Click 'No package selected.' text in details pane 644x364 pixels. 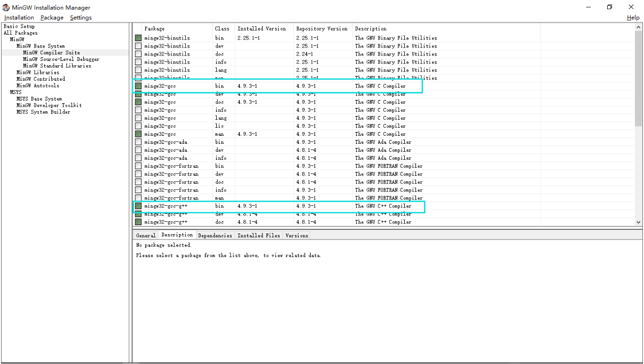tap(163, 245)
